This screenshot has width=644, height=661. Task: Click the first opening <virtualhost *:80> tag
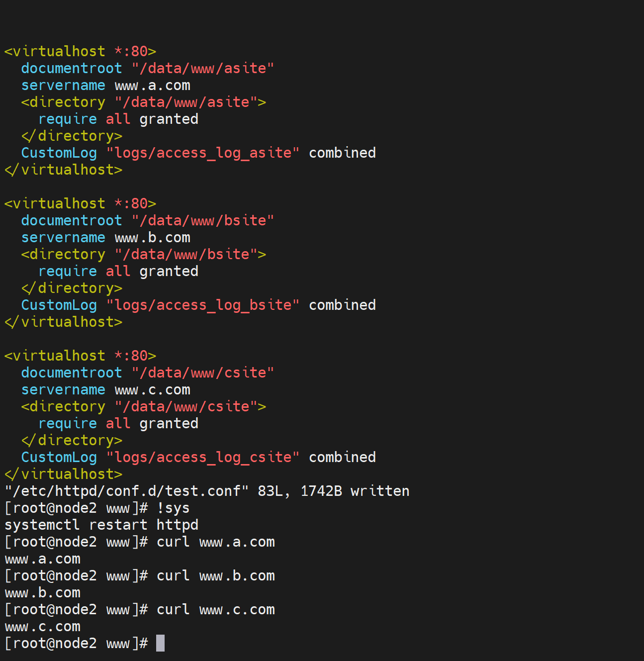pos(80,51)
